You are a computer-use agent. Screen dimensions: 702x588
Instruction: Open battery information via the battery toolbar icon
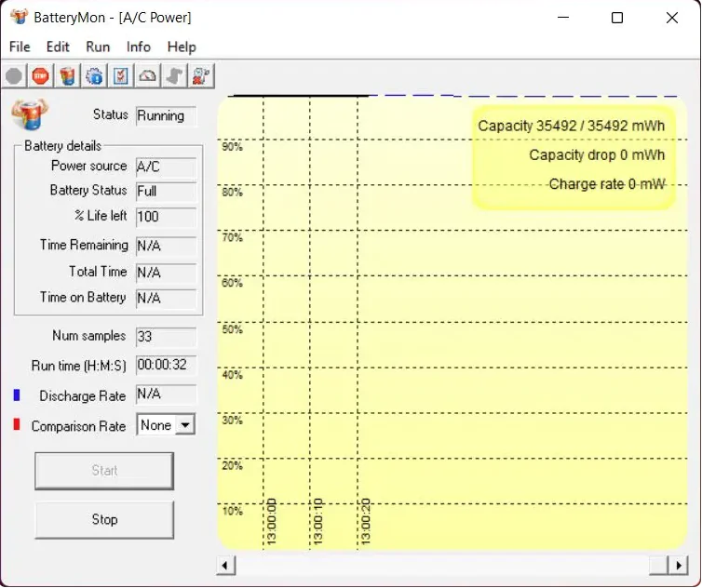67,76
